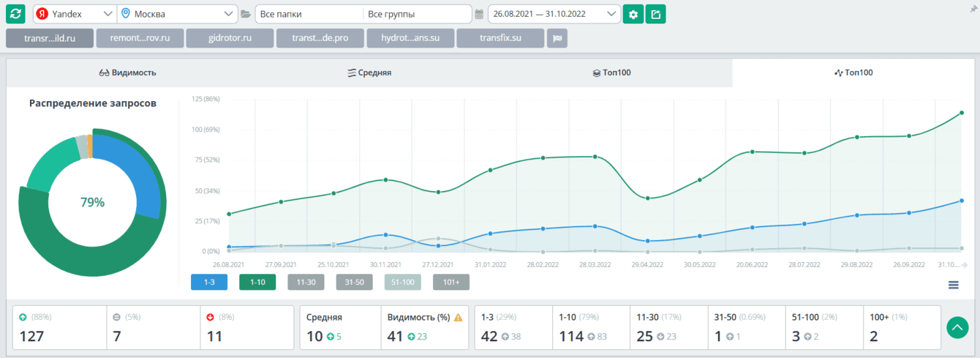
Task: Open the Yandex search engine dropdown
Action: pyautogui.click(x=75, y=14)
